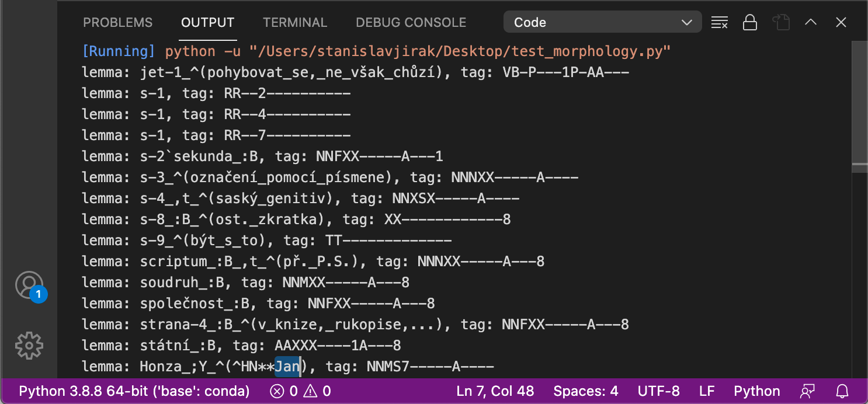Click the line with lemma společnost_:B

[x=258, y=304]
